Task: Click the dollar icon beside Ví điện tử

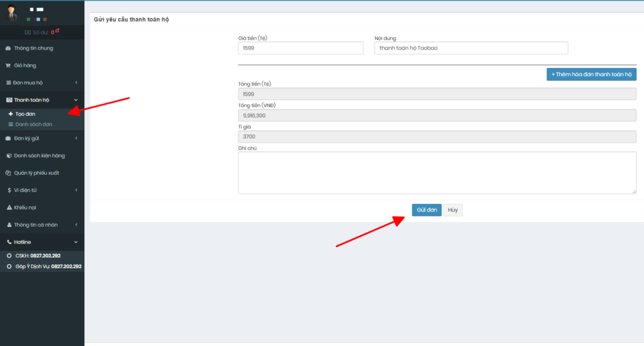Action: click(9, 190)
